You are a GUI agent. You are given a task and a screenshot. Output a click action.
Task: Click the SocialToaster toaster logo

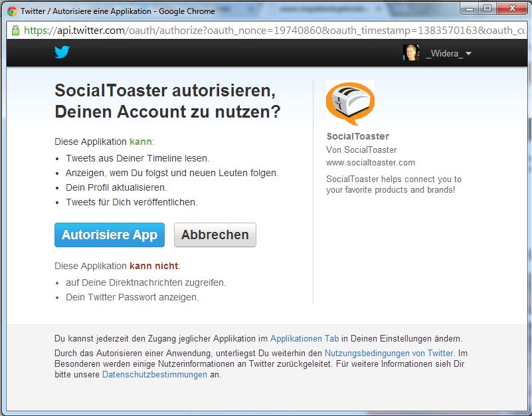350,102
